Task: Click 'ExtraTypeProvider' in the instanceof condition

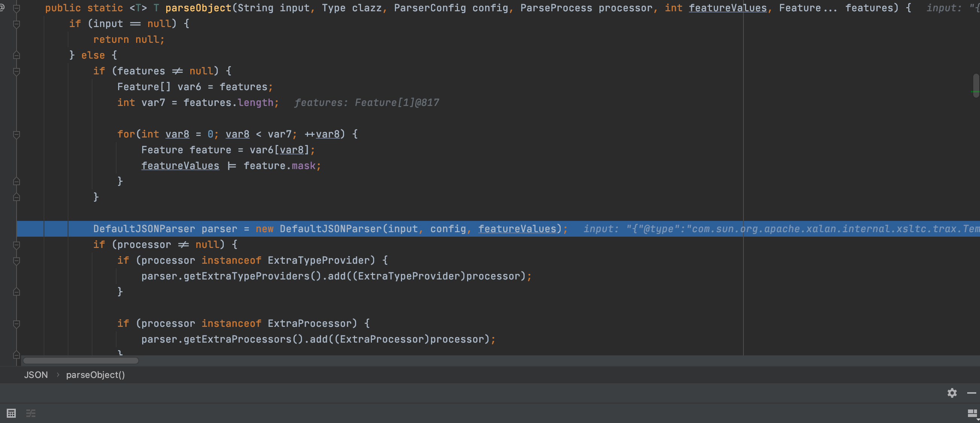Action: (x=319, y=260)
